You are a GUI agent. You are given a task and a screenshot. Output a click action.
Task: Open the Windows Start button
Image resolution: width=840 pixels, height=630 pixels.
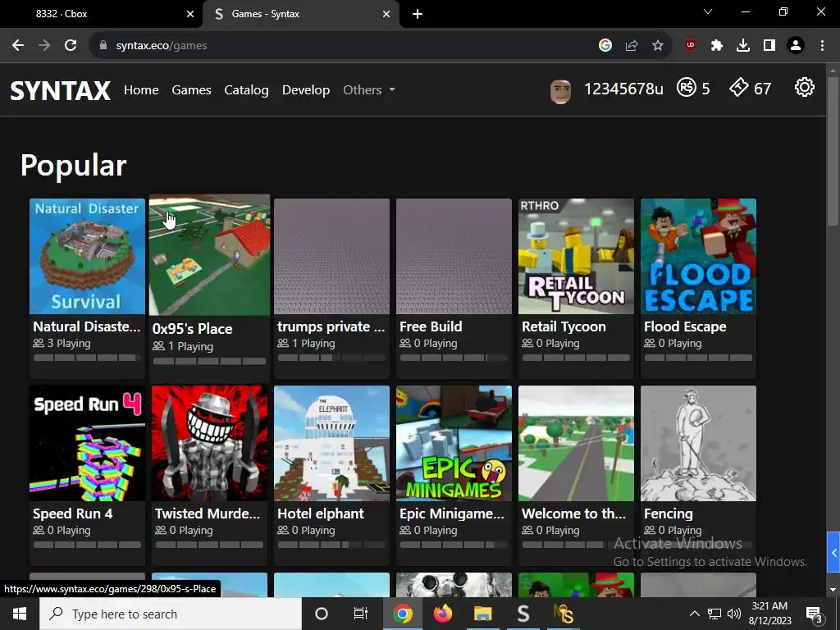[20, 614]
